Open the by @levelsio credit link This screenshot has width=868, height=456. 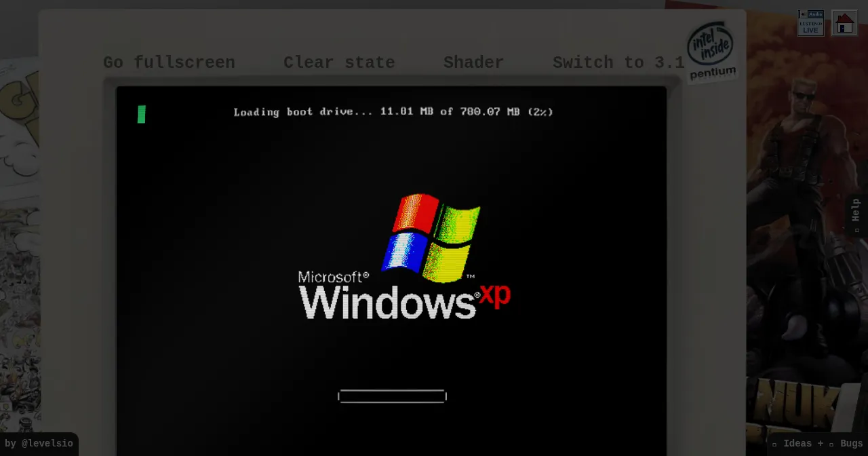point(39,444)
